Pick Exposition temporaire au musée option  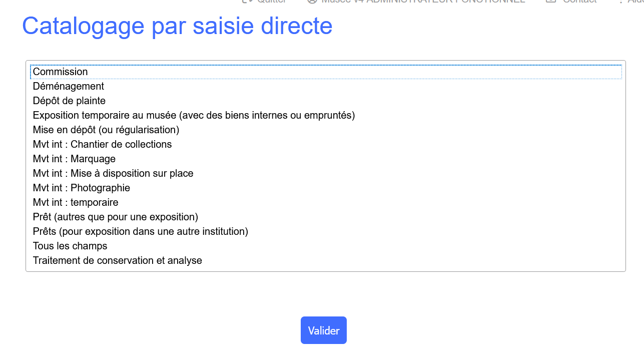pos(194,115)
